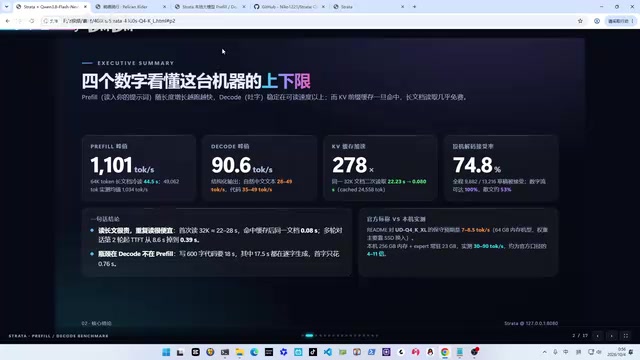640x360 pixels.
Task: Click the EXECUTIVE SUMMARY label
Action: point(136,63)
